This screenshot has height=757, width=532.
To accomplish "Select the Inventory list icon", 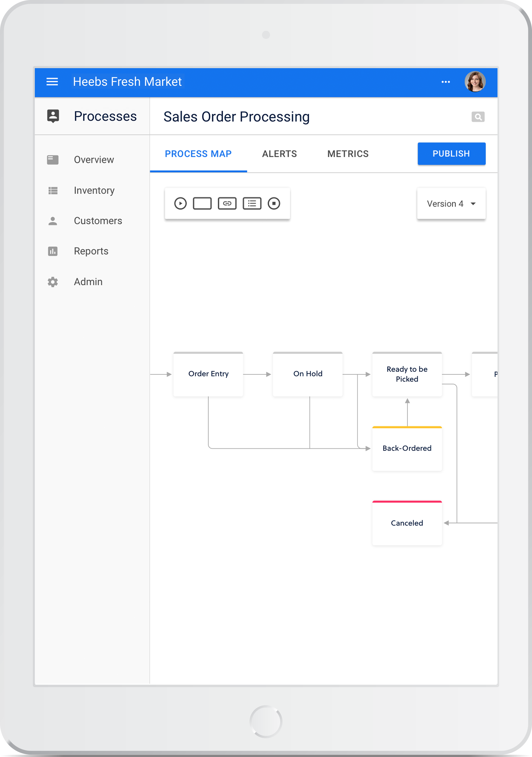I will (53, 190).
